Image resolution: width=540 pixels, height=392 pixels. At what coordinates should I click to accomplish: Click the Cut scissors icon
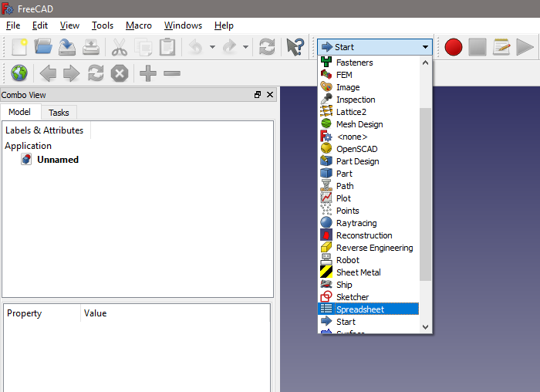tap(120, 47)
